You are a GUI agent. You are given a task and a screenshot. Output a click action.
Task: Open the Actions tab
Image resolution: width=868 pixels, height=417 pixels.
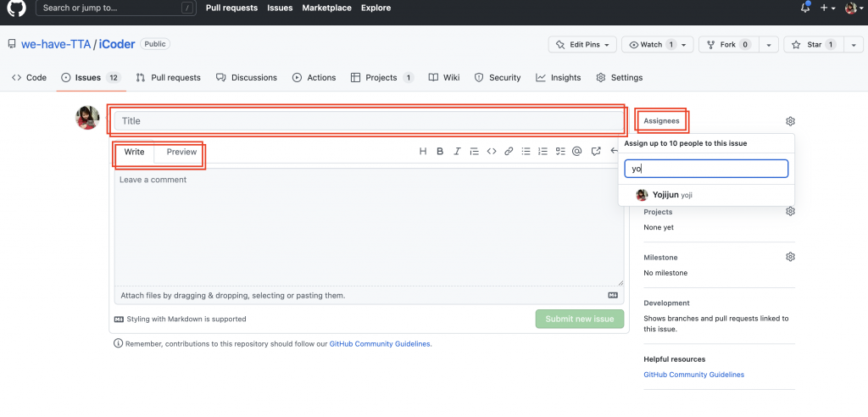tap(314, 77)
